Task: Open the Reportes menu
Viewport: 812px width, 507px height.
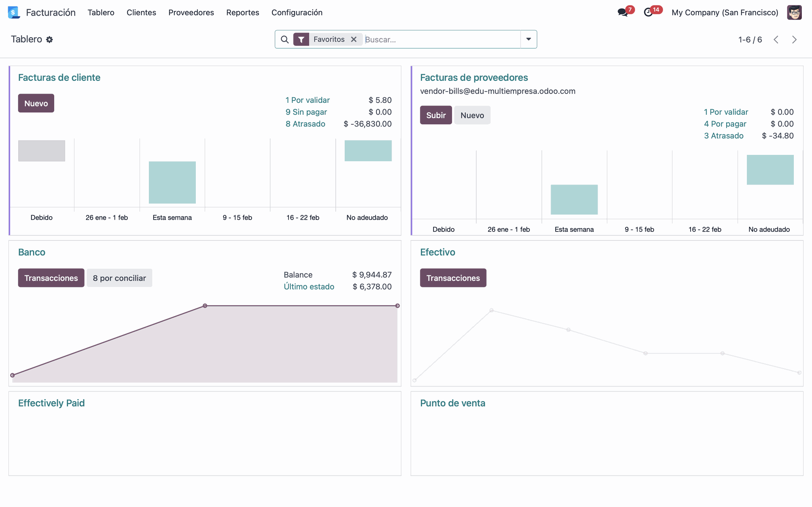Action: tap(242, 12)
